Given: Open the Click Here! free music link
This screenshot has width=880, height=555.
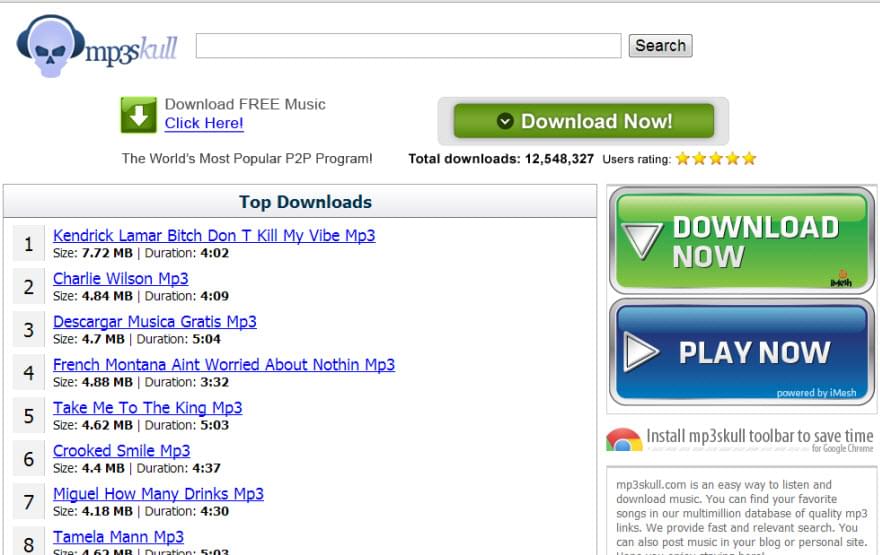Looking at the screenshot, I should pos(204,123).
